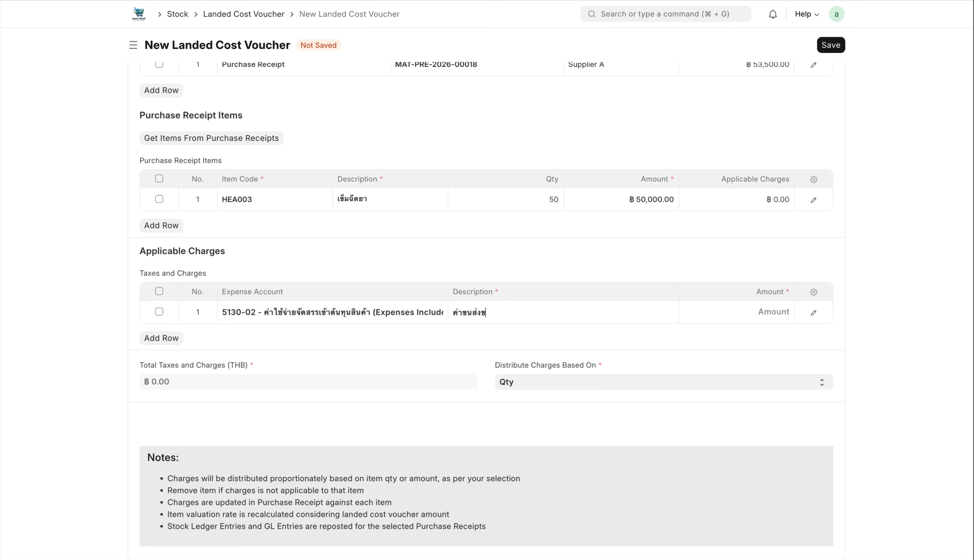Click the charge Description field ค่าขนส่ง
The width and height of the screenshot is (974, 560).
point(563,312)
